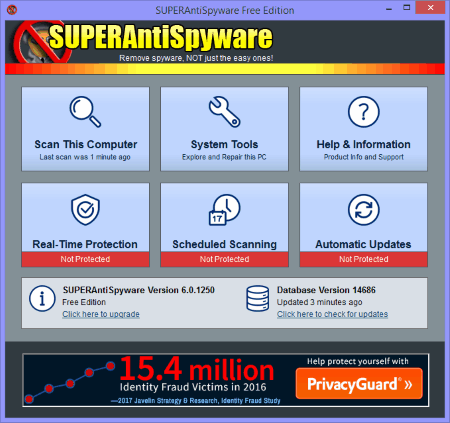Open Scan This Computer label

click(86, 144)
